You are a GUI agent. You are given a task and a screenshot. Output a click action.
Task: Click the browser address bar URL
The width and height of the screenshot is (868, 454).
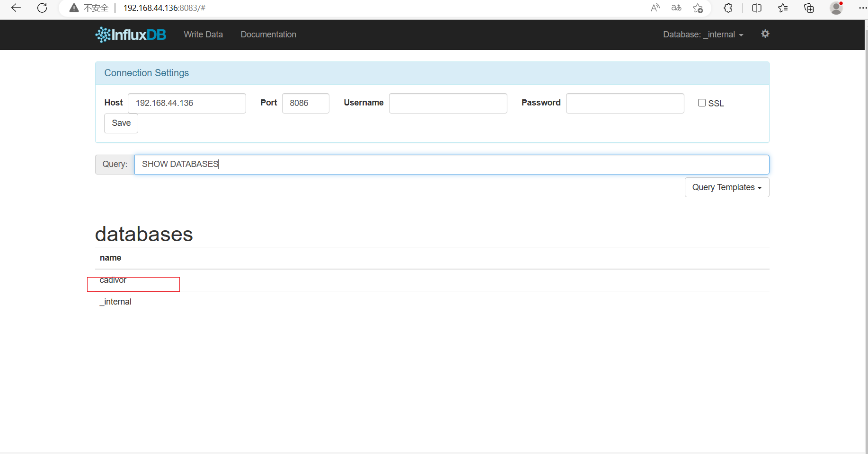pyautogui.click(x=164, y=8)
